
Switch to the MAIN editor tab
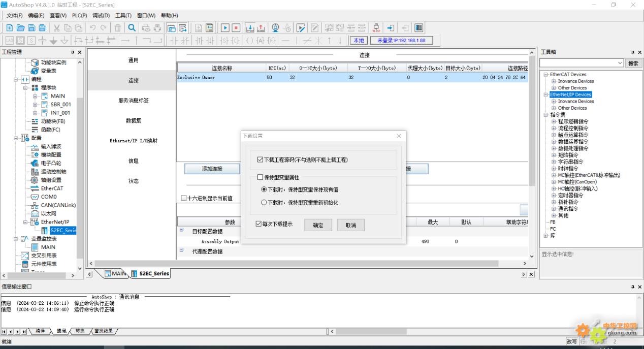(116, 274)
